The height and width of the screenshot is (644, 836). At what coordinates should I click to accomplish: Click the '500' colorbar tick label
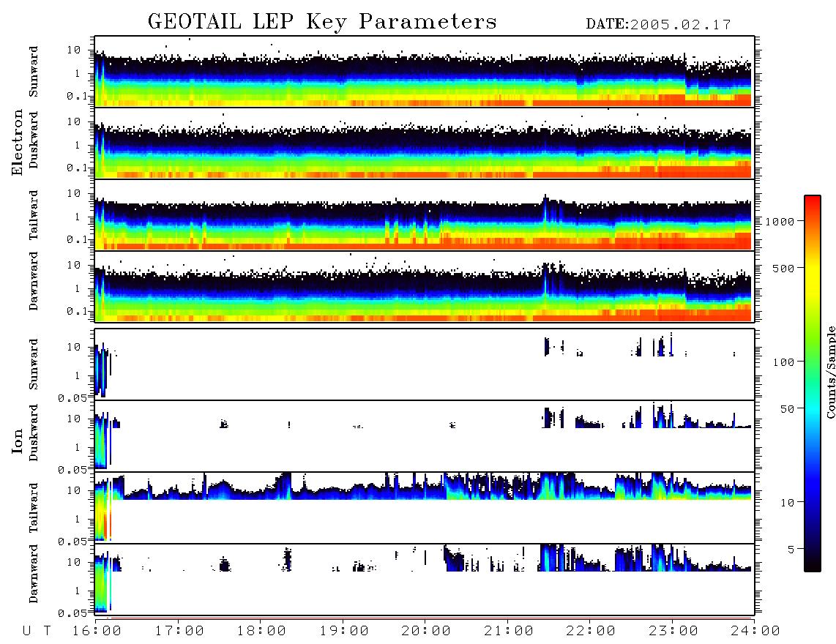[x=783, y=268]
